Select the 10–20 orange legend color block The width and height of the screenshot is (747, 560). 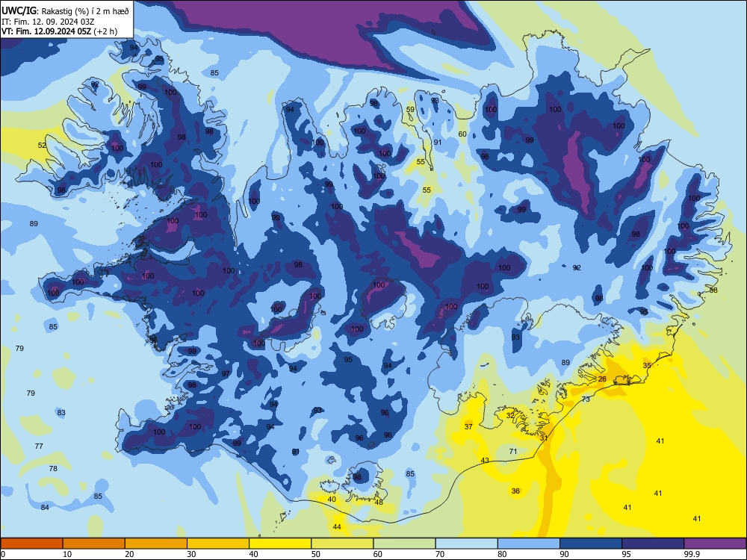pyautogui.click(x=94, y=544)
